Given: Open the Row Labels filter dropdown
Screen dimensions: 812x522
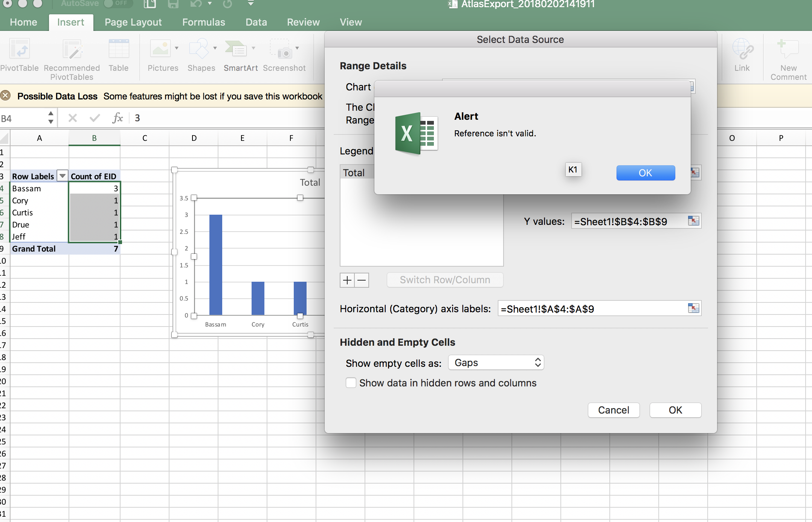Looking at the screenshot, I should [x=63, y=176].
